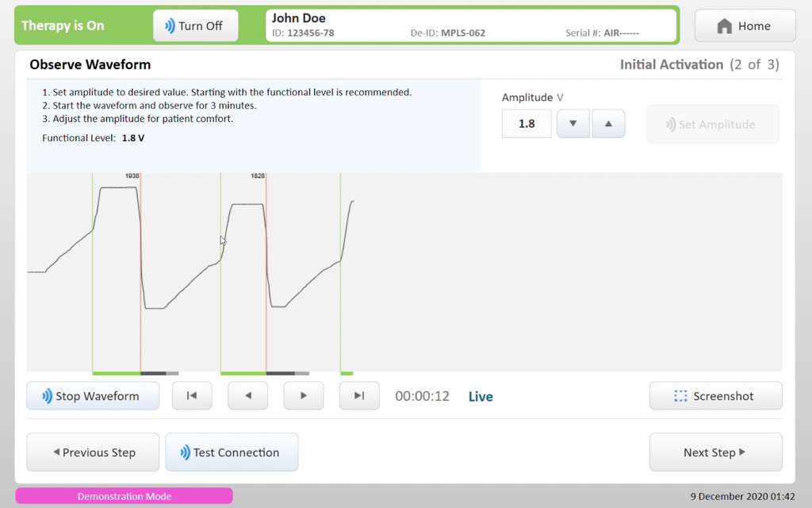Image resolution: width=812 pixels, height=508 pixels.
Task: Click the Live indicator
Action: click(481, 397)
